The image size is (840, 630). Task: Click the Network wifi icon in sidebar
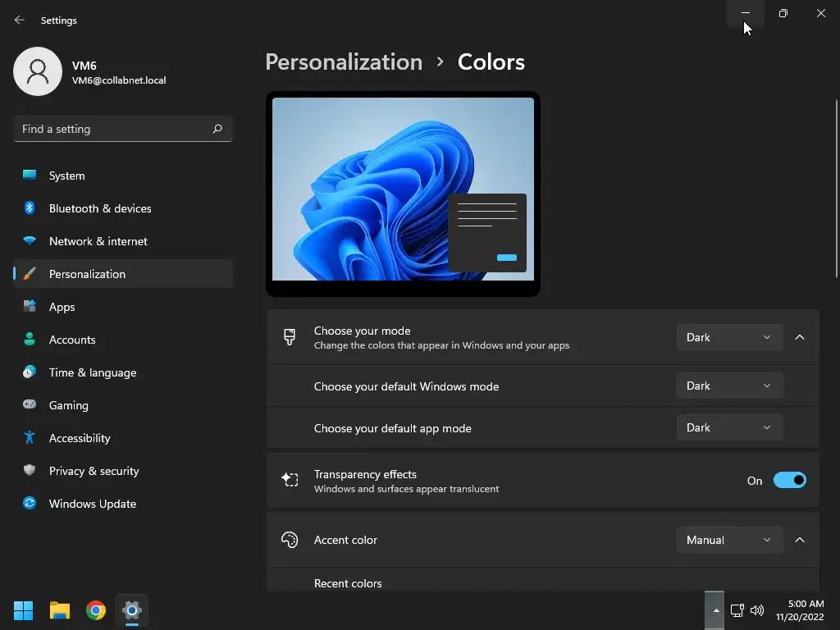tap(30, 240)
